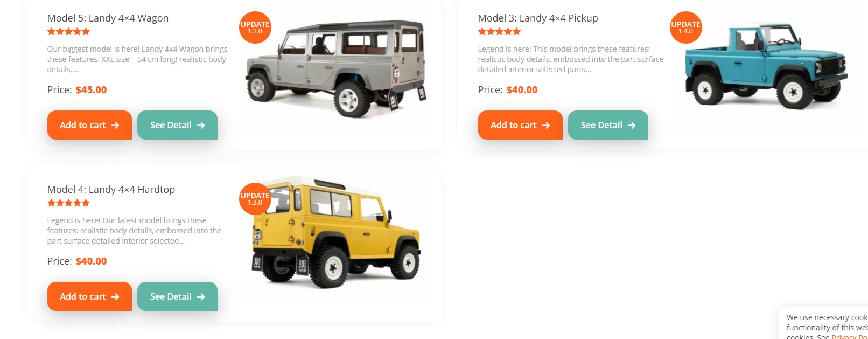Open Model 4: Landy 4×4 Hardtop title
Image resolution: width=868 pixels, height=339 pixels.
click(x=111, y=190)
